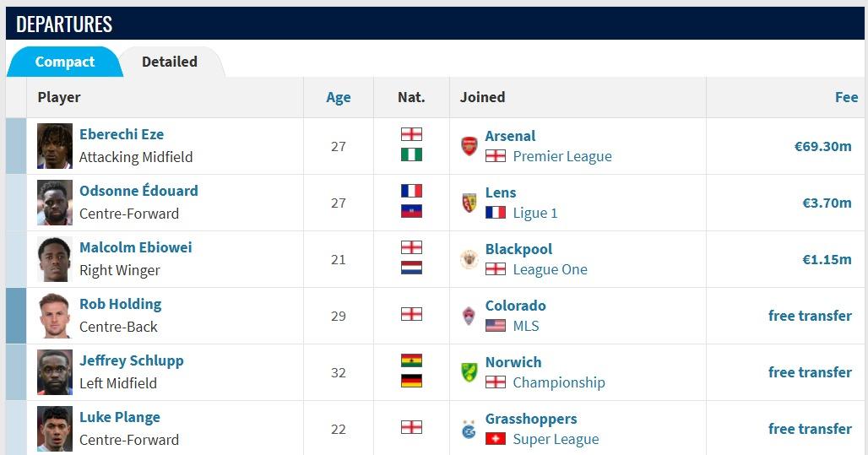Click Jeffrey Schlupp's free transfer link

pyautogui.click(x=810, y=372)
